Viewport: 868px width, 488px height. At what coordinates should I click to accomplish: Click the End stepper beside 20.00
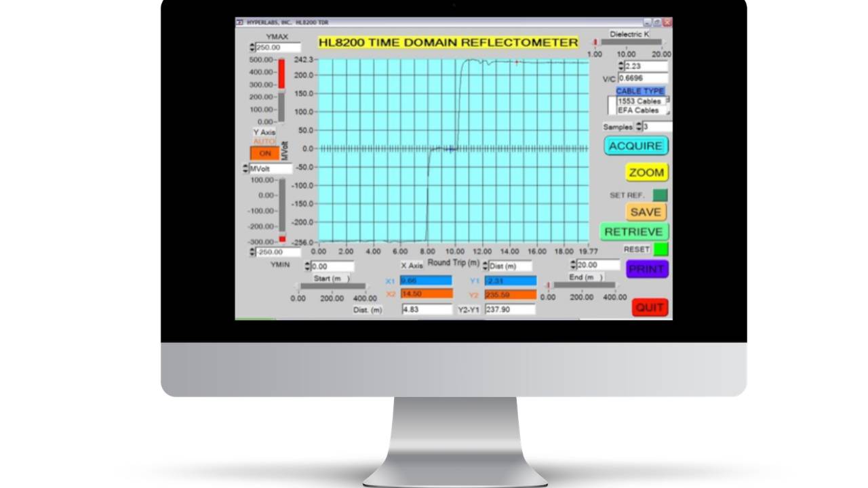[574, 265]
